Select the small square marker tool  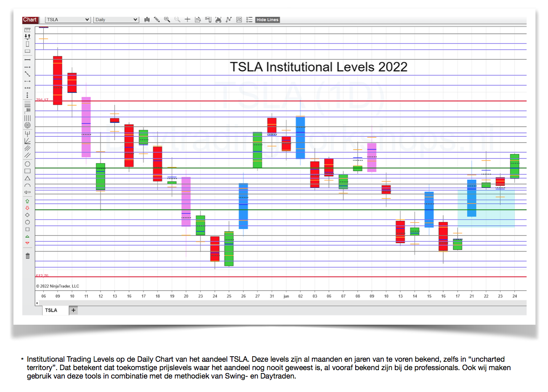(x=27, y=229)
